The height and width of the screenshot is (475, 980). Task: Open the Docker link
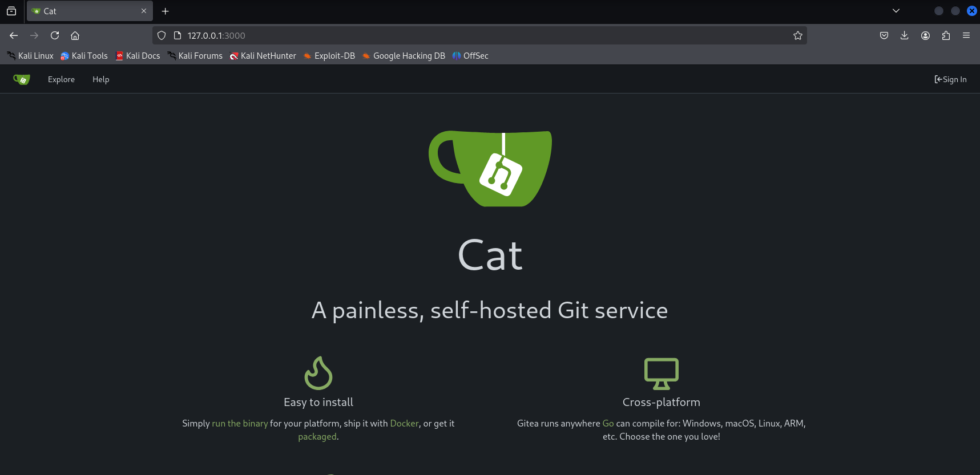(x=404, y=424)
